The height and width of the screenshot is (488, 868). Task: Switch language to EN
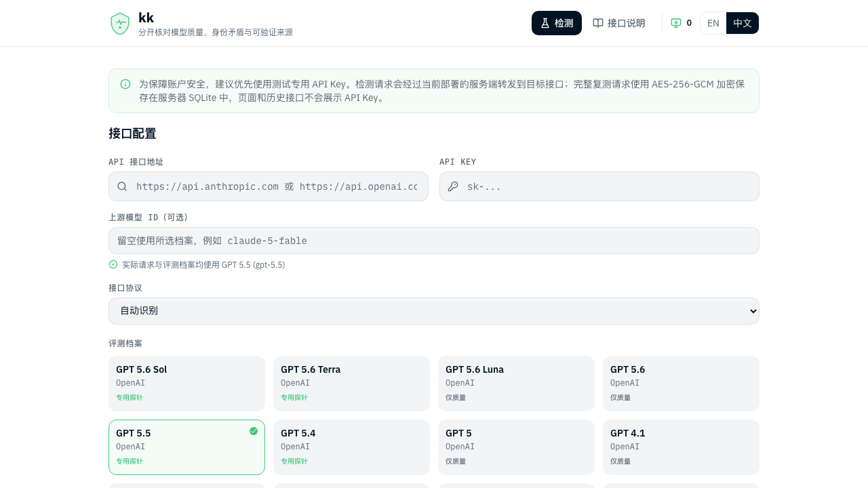click(713, 23)
